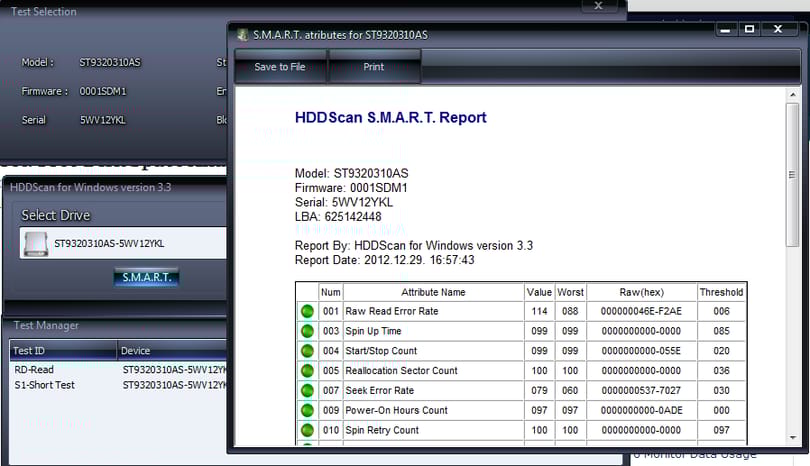Click the Threshold column header
Screen dimensions: 810x466
click(721, 292)
